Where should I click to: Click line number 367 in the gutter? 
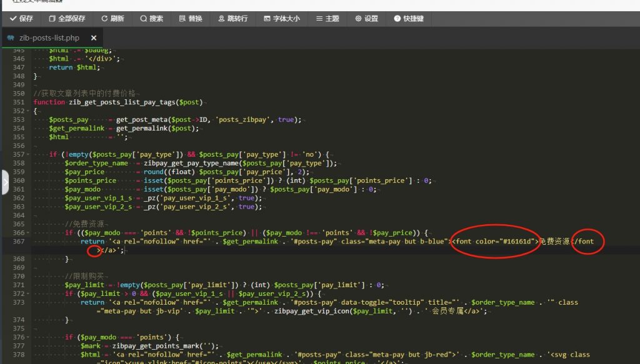[17, 242]
